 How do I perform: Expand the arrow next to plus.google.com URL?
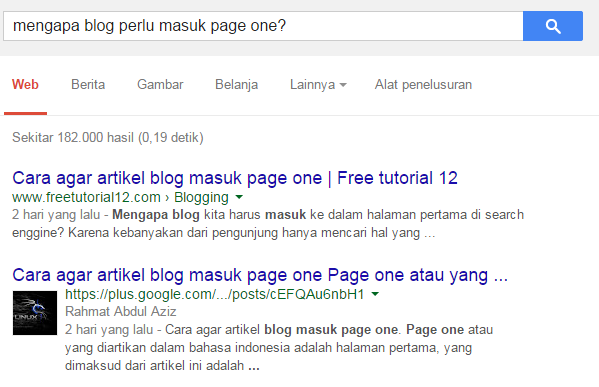point(375,294)
